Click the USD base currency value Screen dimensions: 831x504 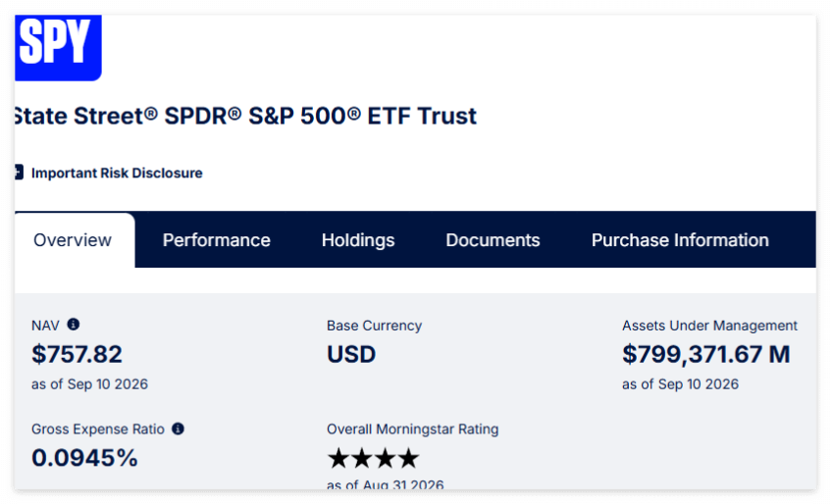pos(351,354)
